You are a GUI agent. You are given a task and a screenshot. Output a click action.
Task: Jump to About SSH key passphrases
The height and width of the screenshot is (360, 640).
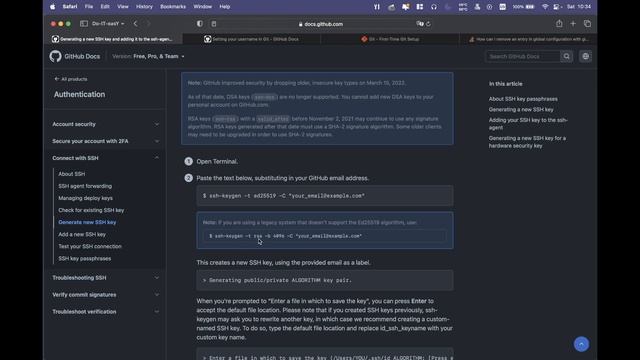click(523, 99)
